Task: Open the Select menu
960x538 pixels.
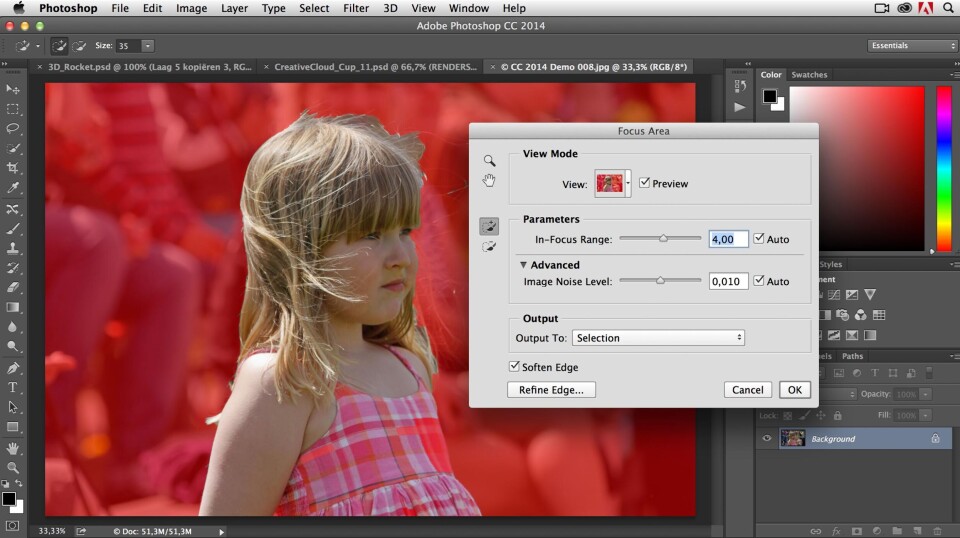Action: click(x=314, y=8)
